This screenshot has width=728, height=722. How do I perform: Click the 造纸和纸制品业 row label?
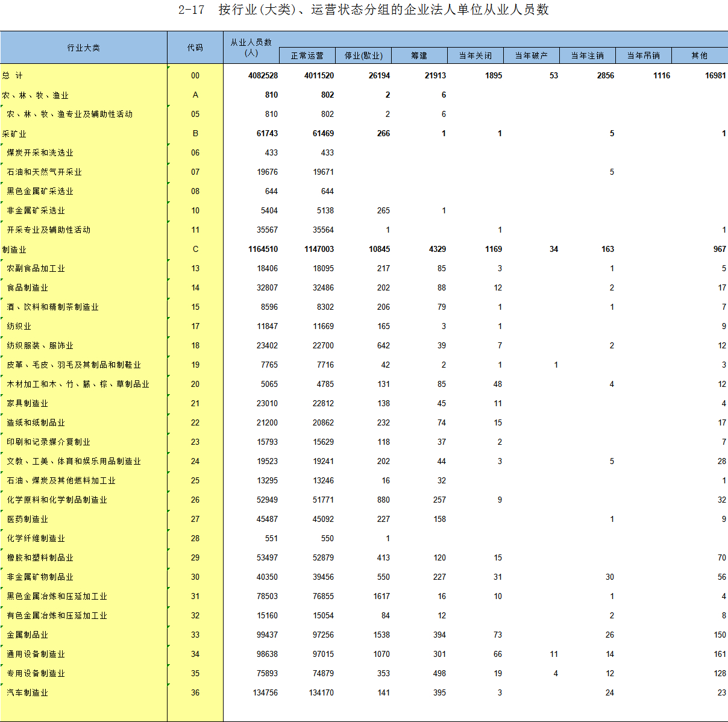(36, 422)
